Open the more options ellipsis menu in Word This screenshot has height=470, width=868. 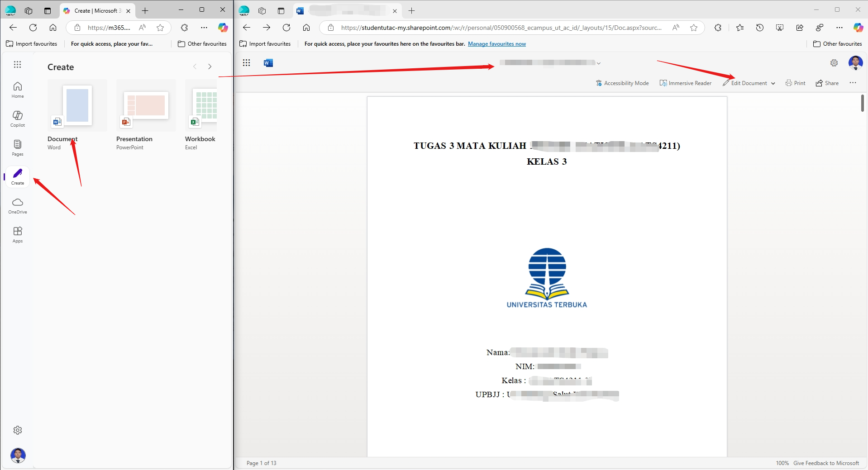click(x=853, y=83)
